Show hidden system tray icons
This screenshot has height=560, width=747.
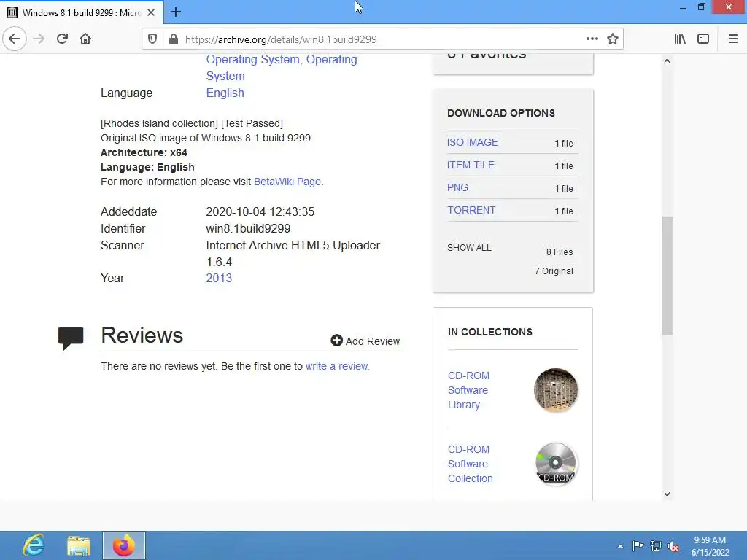(620, 546)
